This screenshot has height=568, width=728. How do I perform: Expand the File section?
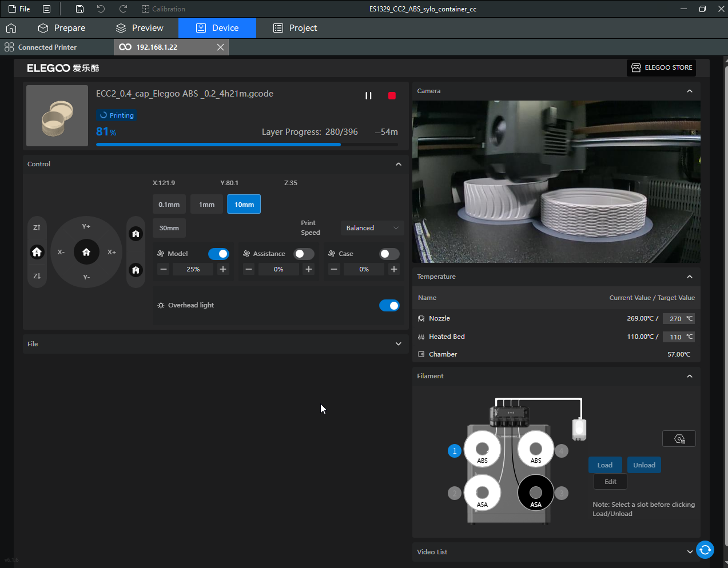click(398, 344)
